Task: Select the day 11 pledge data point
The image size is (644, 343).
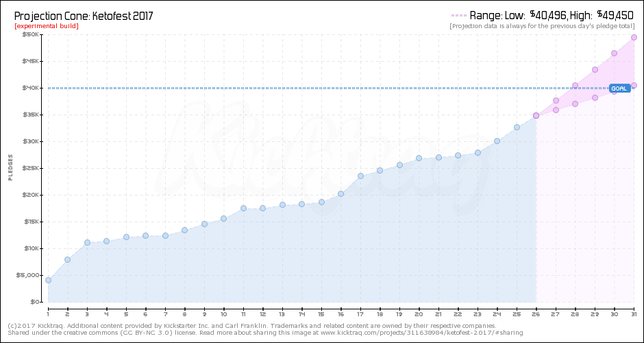Action: click(243, 208)
